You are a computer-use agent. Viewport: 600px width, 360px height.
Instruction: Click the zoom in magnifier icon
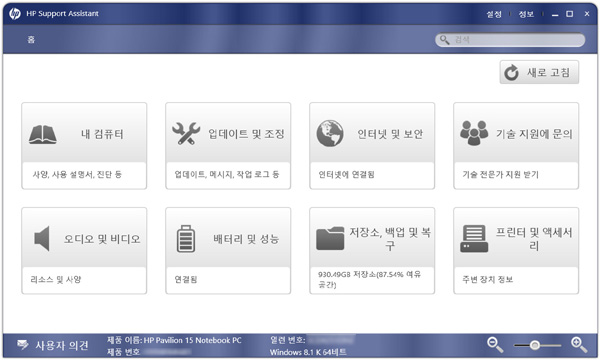tap(579, 344)
